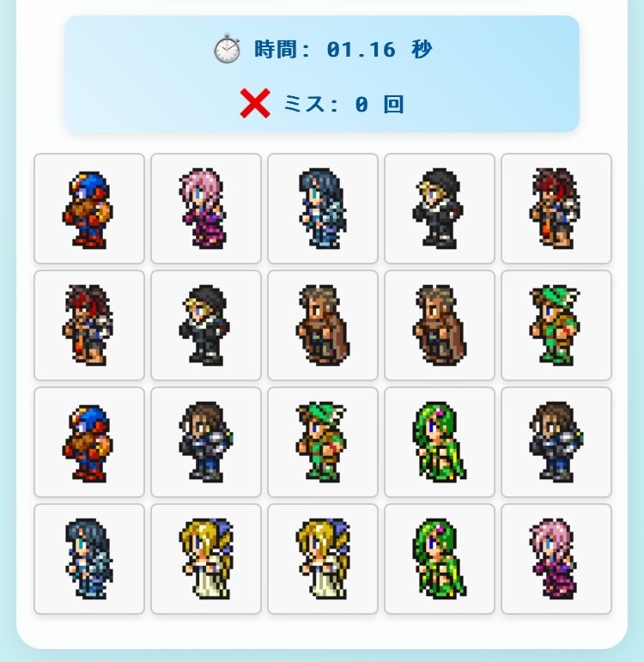644x662 pixels.
Task: Tap the green feathered-hat ranger card in third row
Action: (323, 442)
